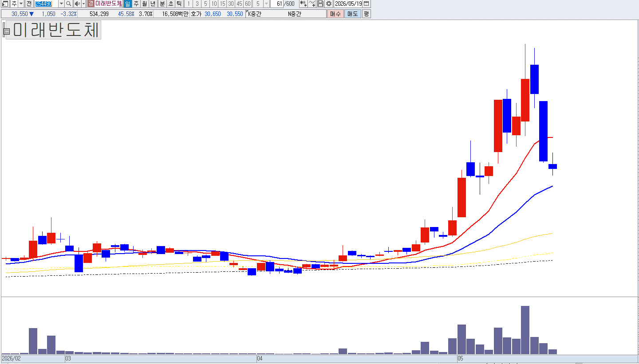Click the 경 badge before the stock name
639x364 pixels.
[91, 4]
